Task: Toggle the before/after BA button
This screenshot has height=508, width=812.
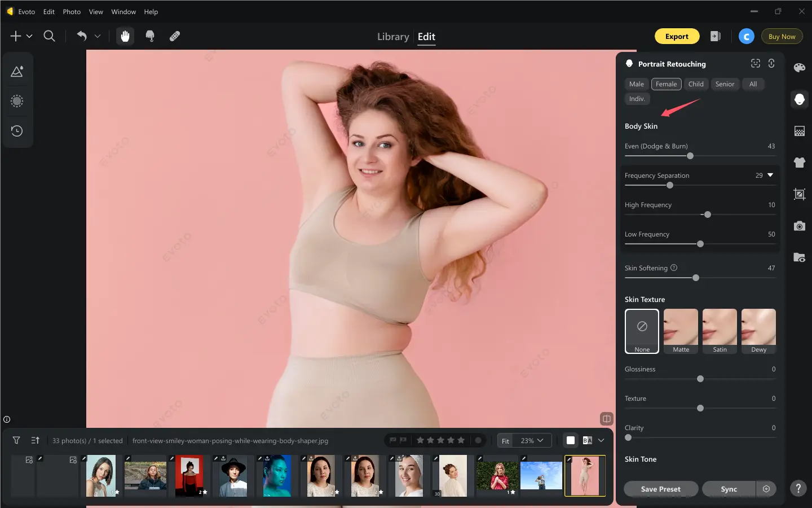Action: click(x=587, y=440)
